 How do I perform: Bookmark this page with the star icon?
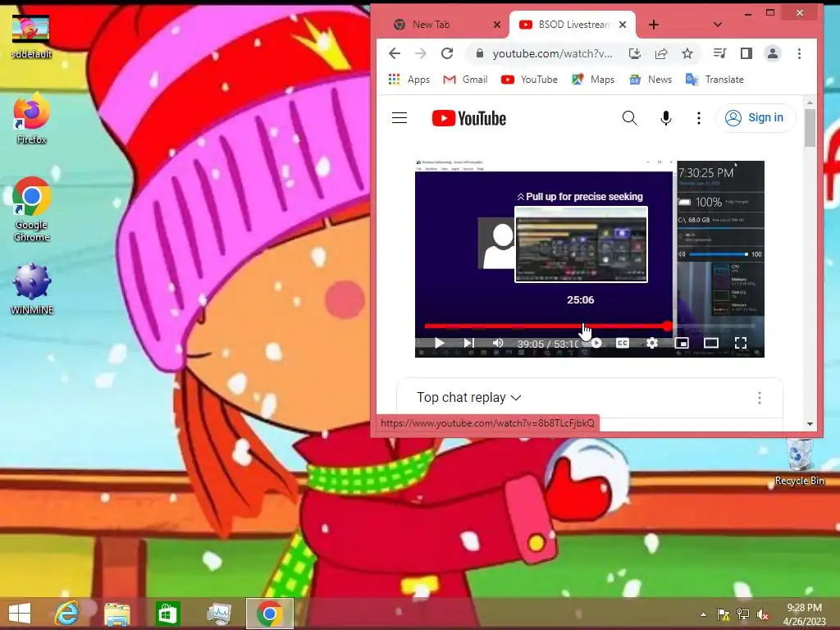click(687, 53)
